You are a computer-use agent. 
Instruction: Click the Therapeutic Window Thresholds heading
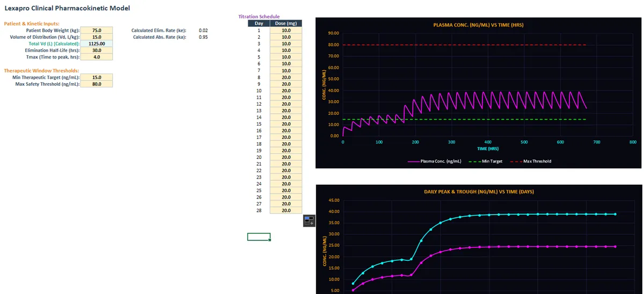pos(41,70)
